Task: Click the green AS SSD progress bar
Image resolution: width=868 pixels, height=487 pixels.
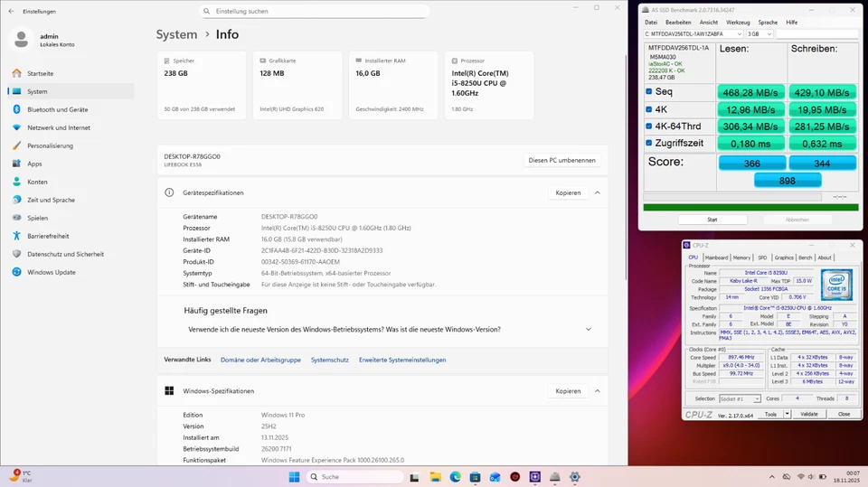Action: point(750,208)
